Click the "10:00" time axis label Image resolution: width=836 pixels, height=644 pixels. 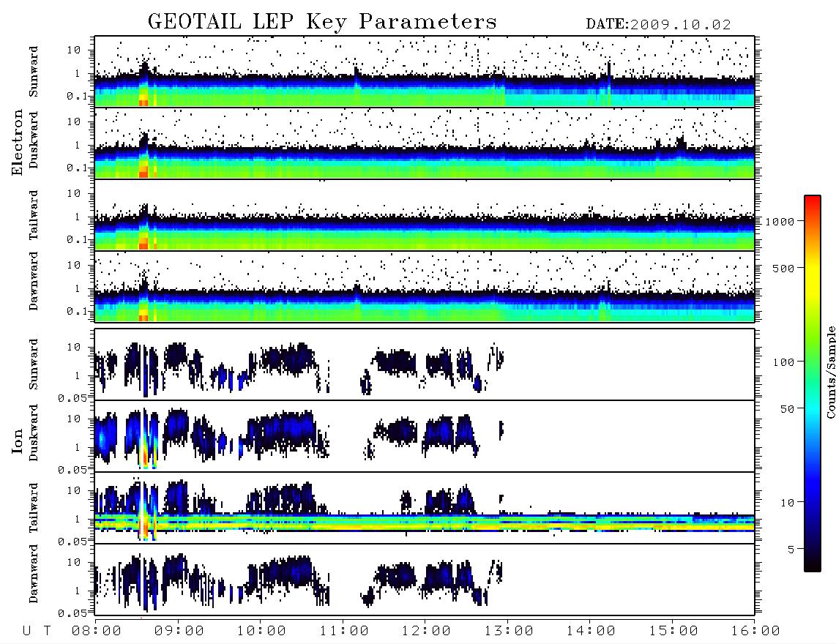click(x=261, y=632)
